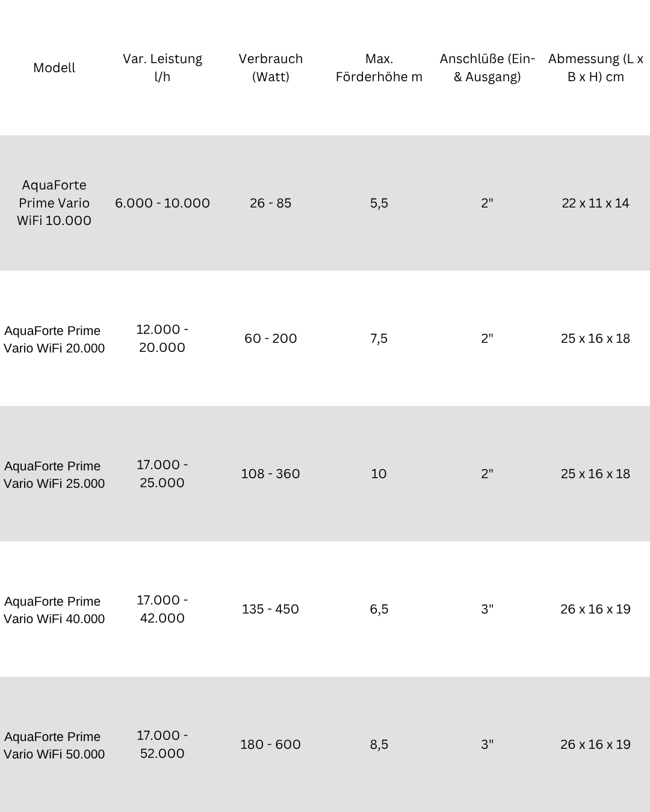Click the 108 - 360 consumption cell
This screenshot has height=812, width=650.
[x=271, y=473]
